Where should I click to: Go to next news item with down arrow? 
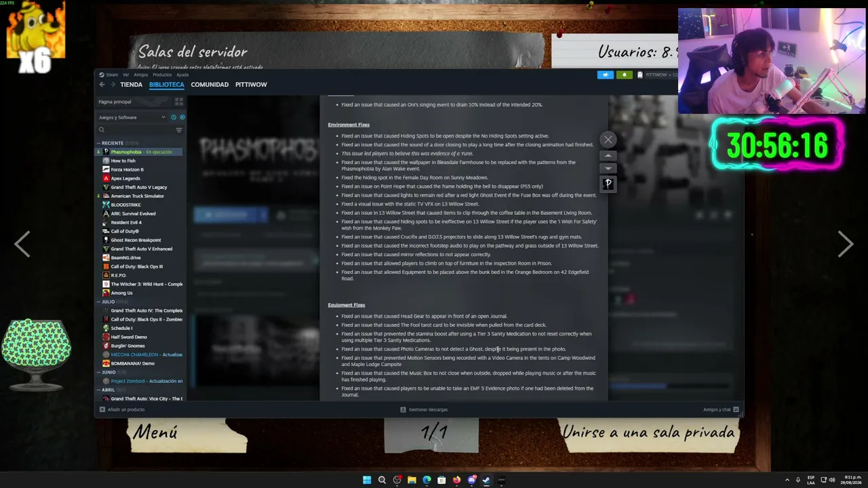point(608,169)
